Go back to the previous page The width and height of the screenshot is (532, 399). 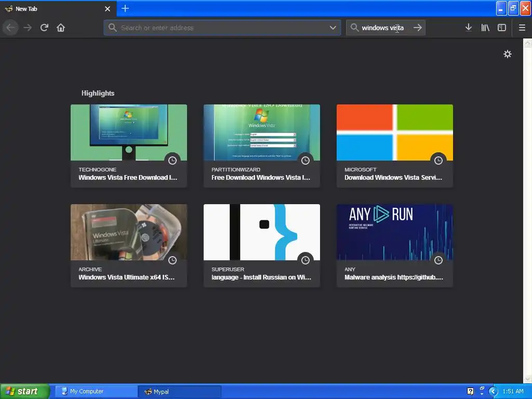[10, 28]
